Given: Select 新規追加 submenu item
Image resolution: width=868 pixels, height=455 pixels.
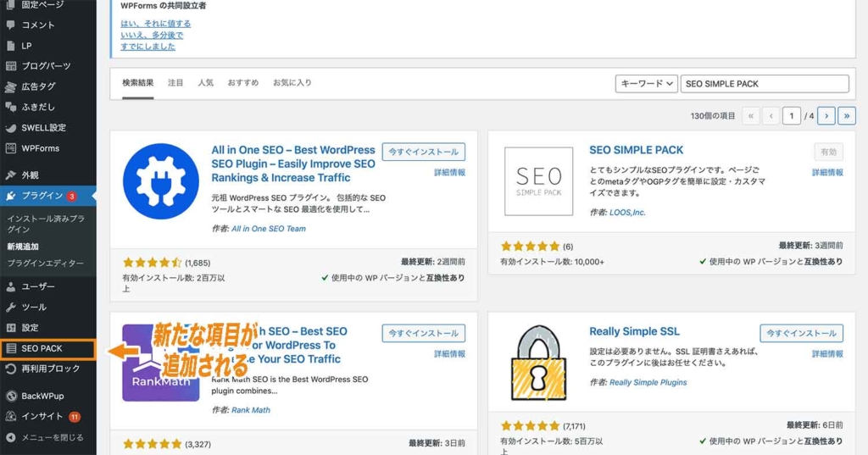Looking at the screenshot, I should click(23, 247).
